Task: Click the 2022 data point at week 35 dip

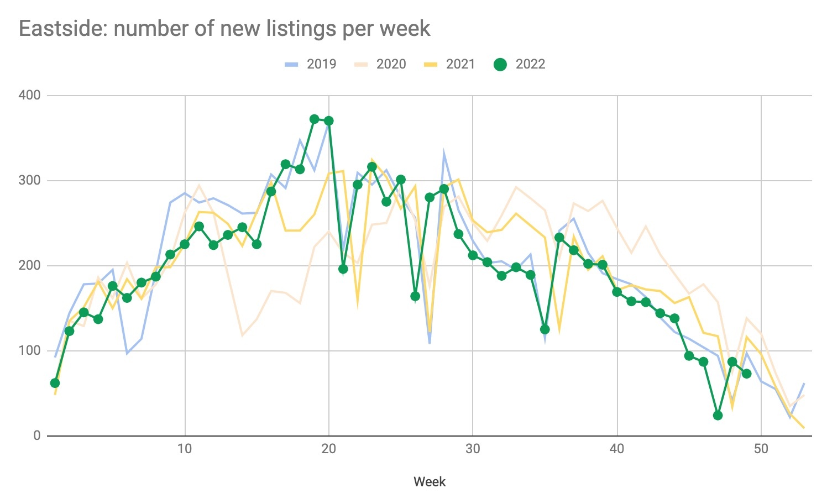Action: (x=545, y=329)
